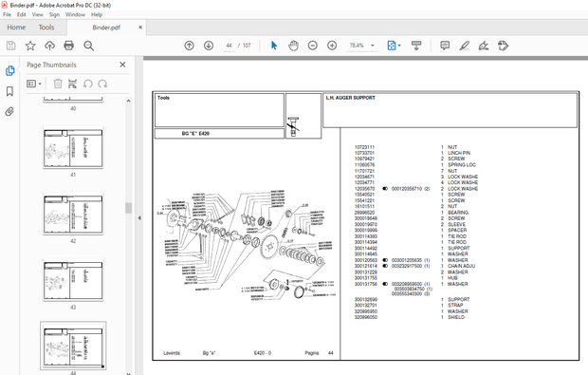
Task: Activate the Hand pan tool
Action: pyautogui.click(x=293, y=46)
